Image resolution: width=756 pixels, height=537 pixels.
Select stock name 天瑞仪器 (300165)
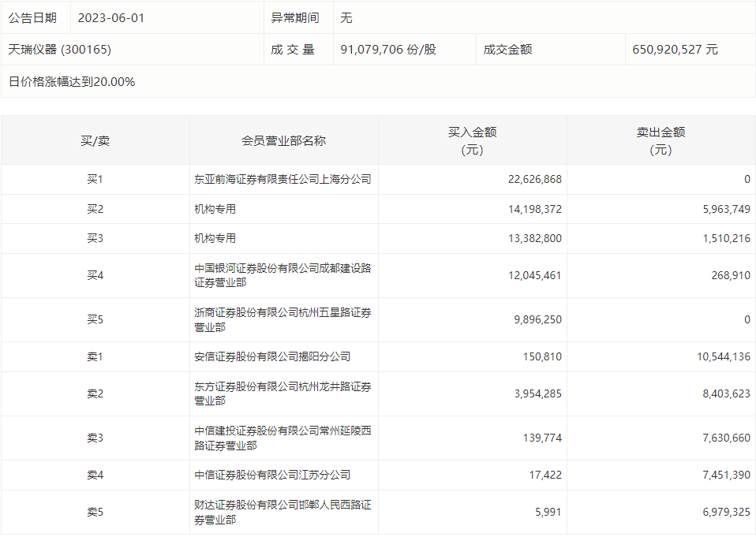click(60, 49)
